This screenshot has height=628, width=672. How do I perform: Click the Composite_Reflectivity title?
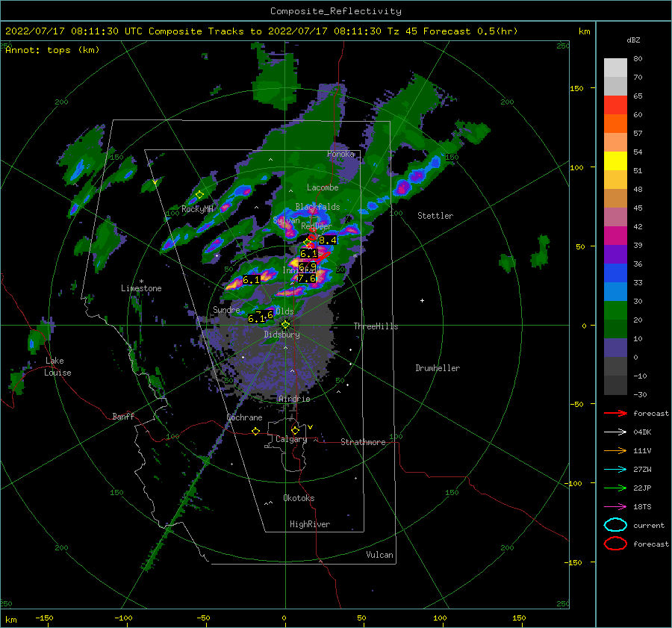[x=336, y=11]
